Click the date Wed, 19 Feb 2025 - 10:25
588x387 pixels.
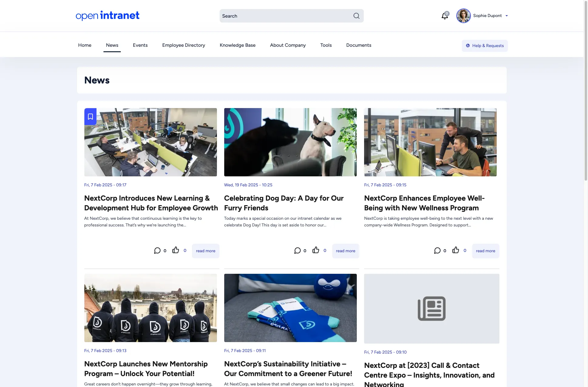(x=248, y=185)
